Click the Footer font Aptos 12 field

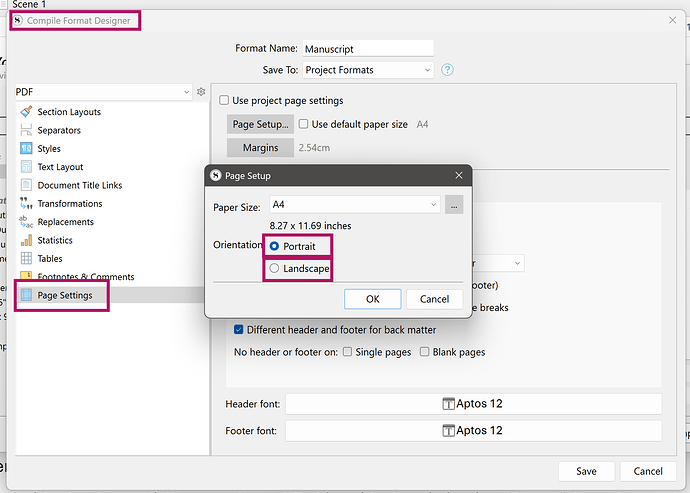click(473, 430)
